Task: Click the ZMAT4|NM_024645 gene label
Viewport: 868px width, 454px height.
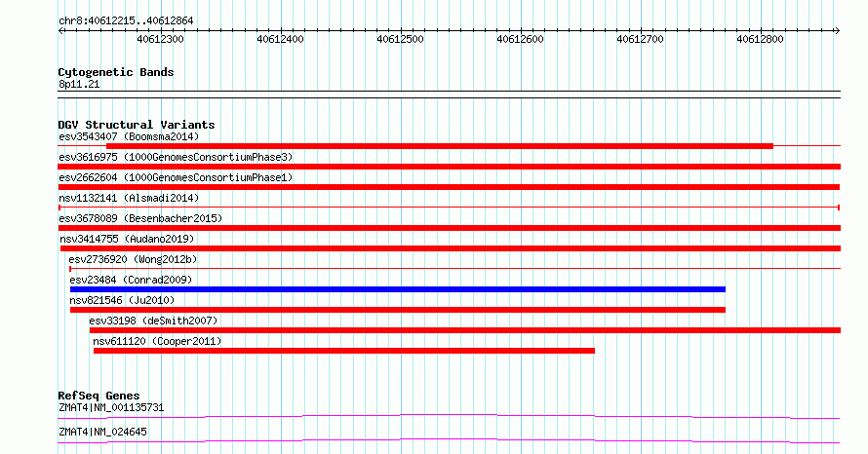Action: tap(103, 432)
